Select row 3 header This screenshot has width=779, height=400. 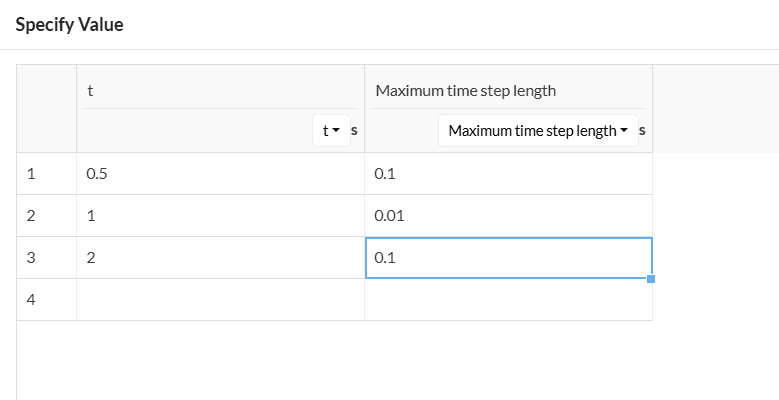[46, 258]
